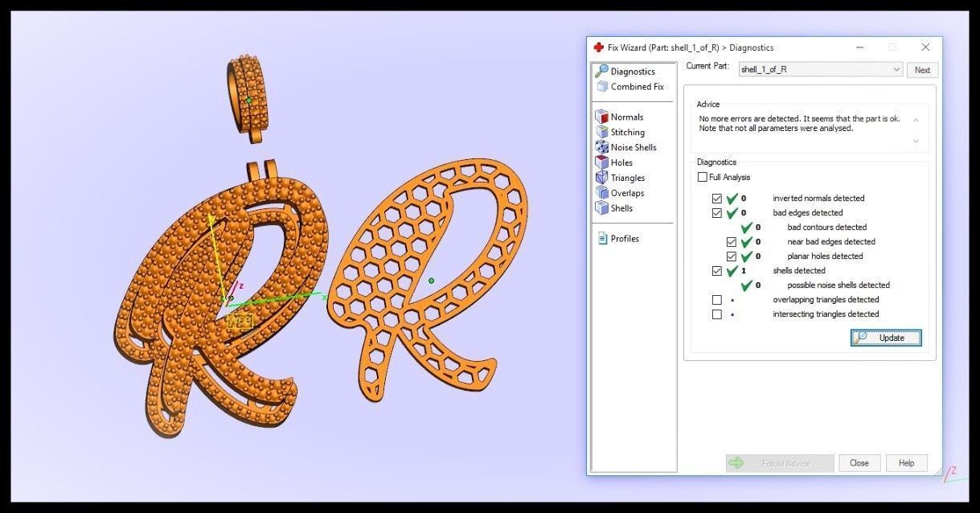The image size is (980, 513).
Task: Click the Close button in wizard
Action: [859, 463]
